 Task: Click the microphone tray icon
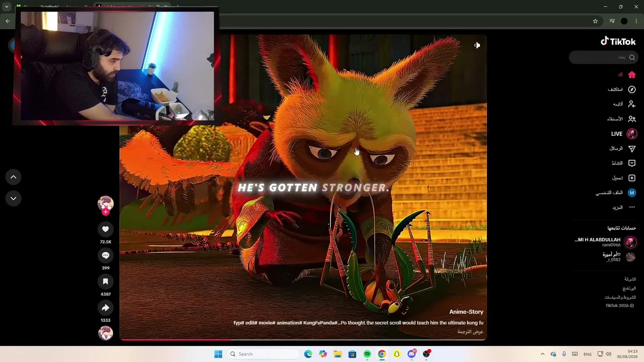(x=564, y=354)
